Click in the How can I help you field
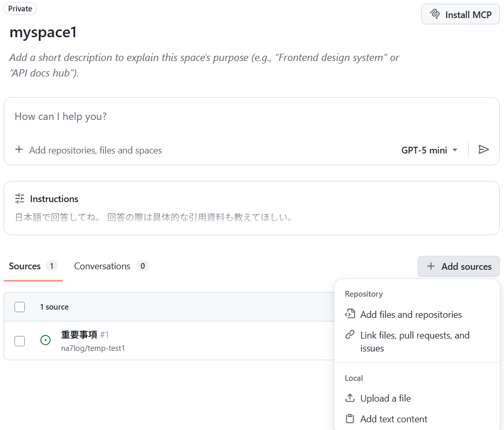 coord(207,117)
